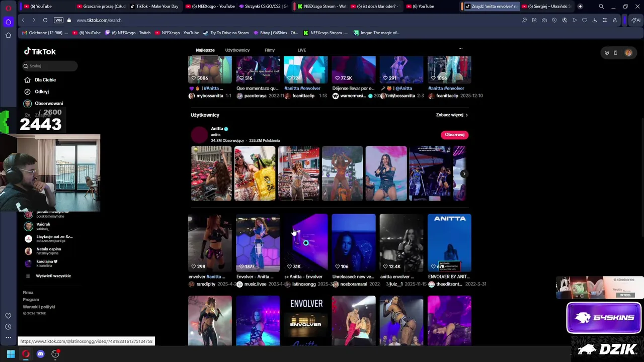
Task: Open the Warunki i polityki footer link
Action: click(x=39, y=307)
